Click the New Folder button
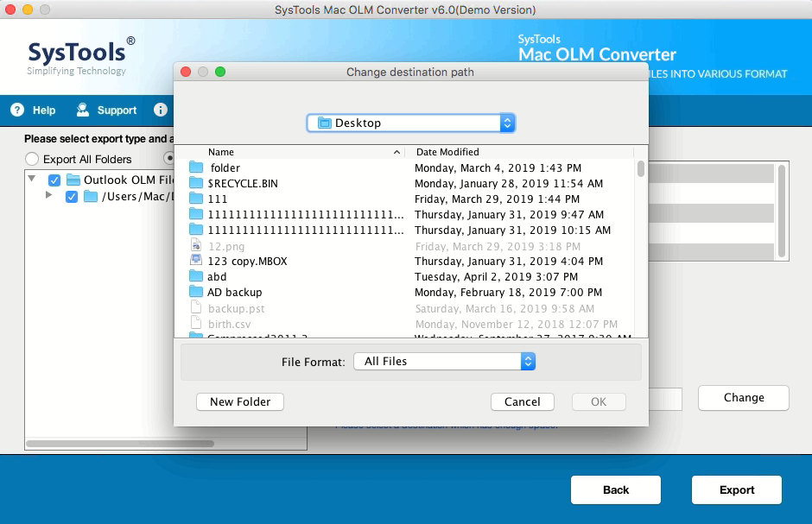Image resolution: width=812 pixels, height=524 pixels. pos(240,401)
